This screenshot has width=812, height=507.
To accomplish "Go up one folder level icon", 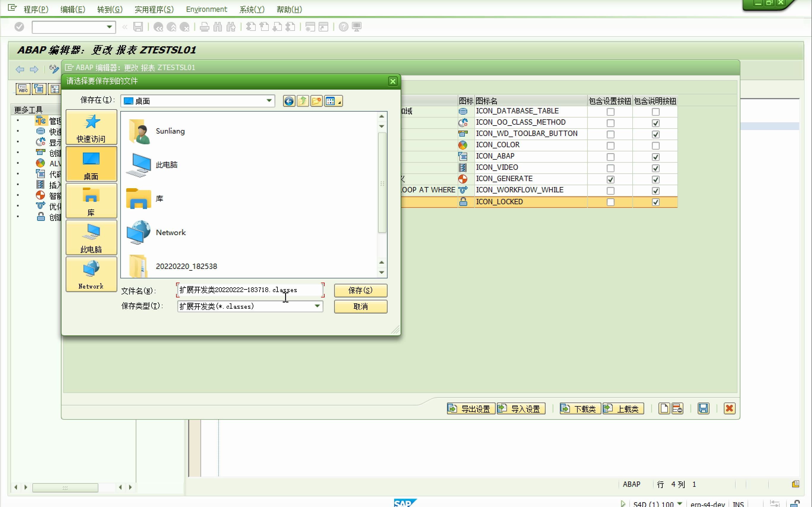I will coord(303,101).
